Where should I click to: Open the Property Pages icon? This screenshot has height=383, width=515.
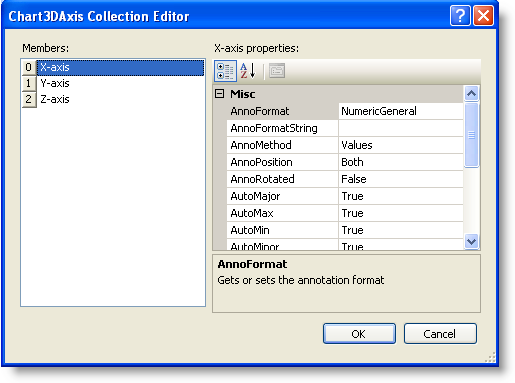pyautogui.click(x=277, y=71)
